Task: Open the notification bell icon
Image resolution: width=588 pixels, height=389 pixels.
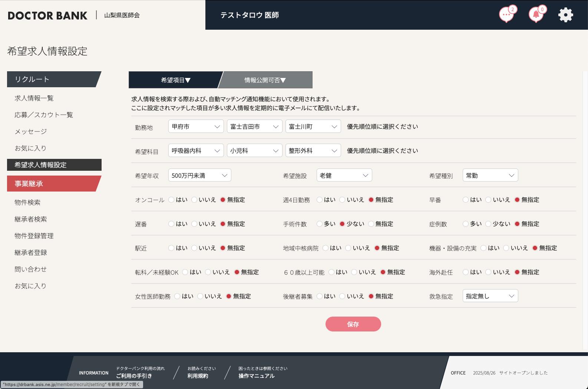Action: (536, 15)
